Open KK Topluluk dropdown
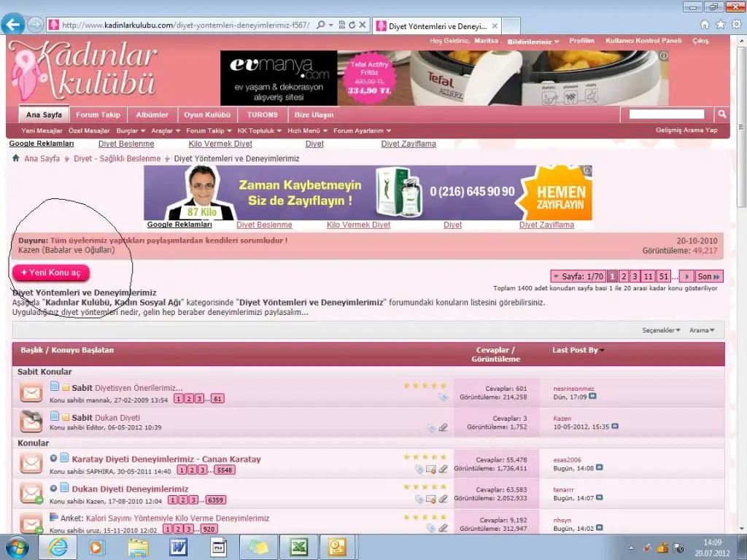 pyautogui.click(x=260, y=131)
